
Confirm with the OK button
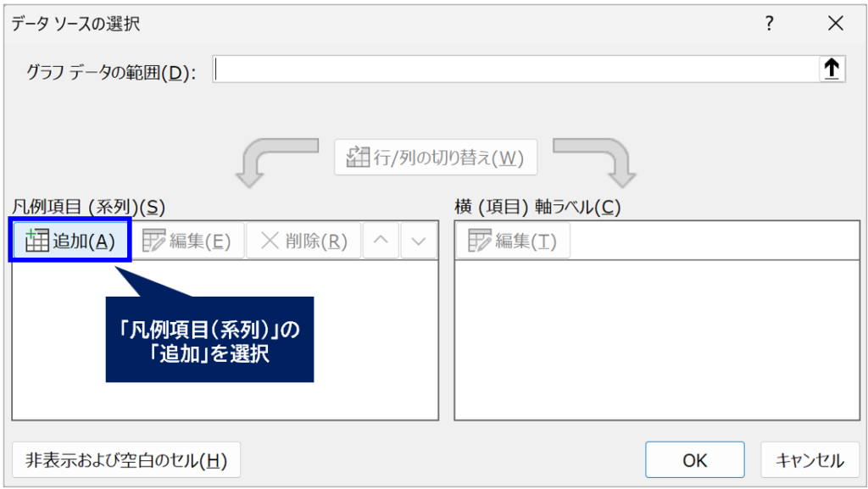[695, 459]
